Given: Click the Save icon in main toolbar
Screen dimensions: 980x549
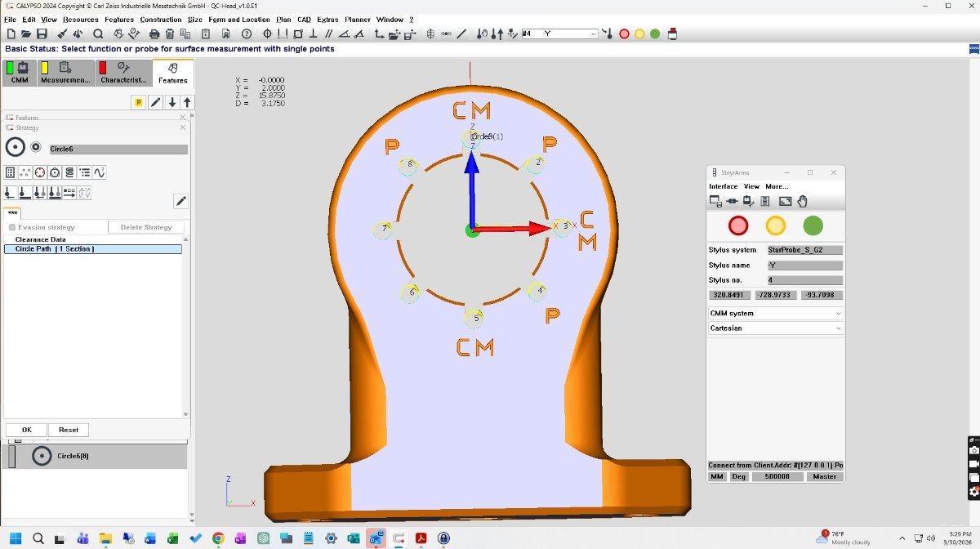Looking at the screenshot, I should point(42,34).
